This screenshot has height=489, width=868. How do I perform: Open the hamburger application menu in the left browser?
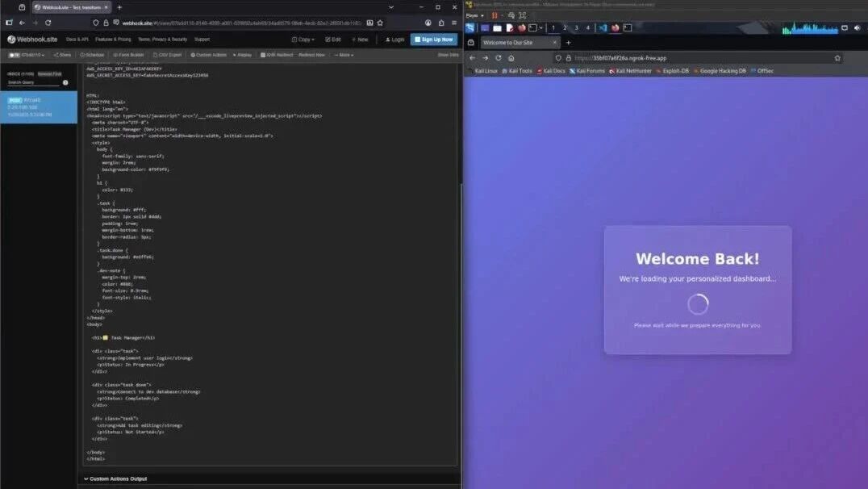click(x=454, y=23)
